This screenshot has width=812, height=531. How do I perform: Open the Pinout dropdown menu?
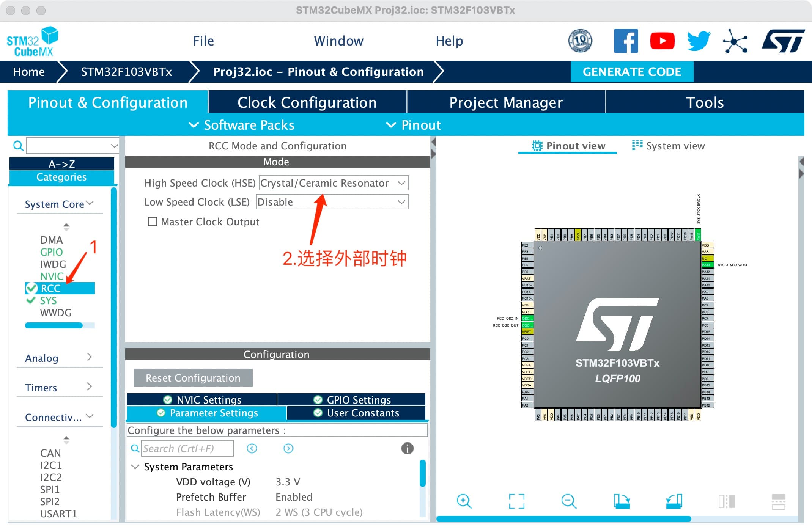pyautogui.click(x=414, y=125)
